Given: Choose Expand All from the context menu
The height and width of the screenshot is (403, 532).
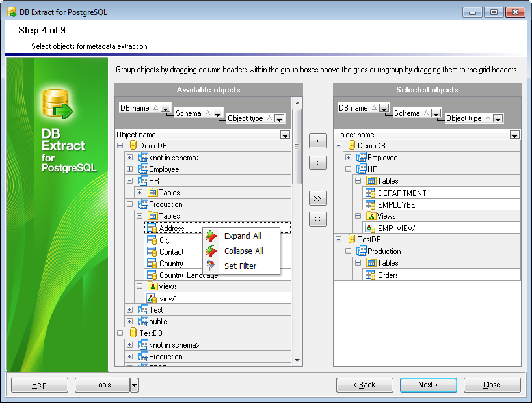Looking at the screenshot, I should click(242, 236).
